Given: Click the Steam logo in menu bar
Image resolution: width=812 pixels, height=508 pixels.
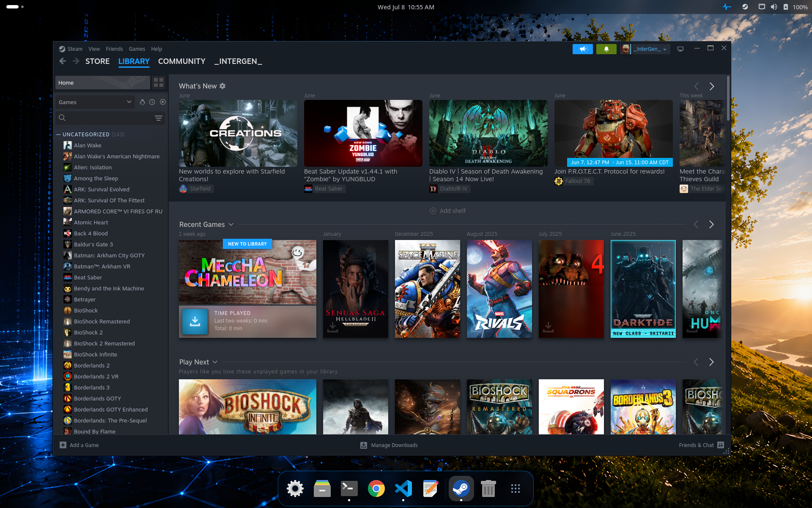Looking at the screenshot, I should pyautogui.click(x=62, y=49).
